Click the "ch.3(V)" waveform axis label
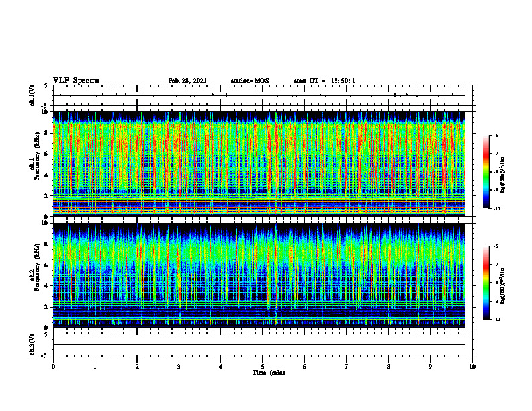This screenshot has width=532, height=411. click(x=32, y=345)
